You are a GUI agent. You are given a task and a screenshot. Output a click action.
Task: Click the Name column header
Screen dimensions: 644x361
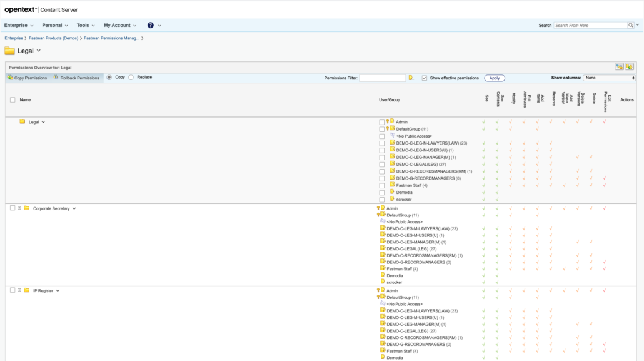point(25,100)
